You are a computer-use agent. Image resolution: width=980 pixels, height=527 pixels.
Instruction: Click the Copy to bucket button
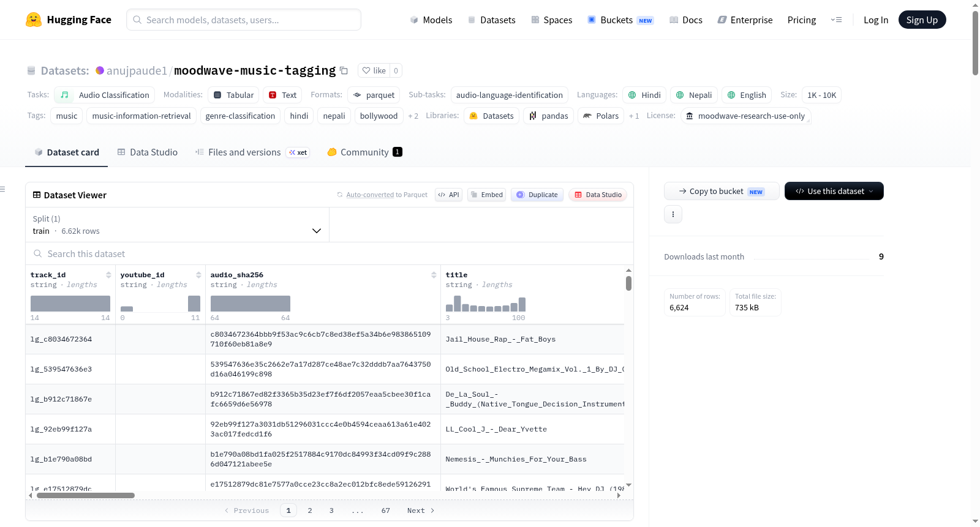(x=722, y=191)
